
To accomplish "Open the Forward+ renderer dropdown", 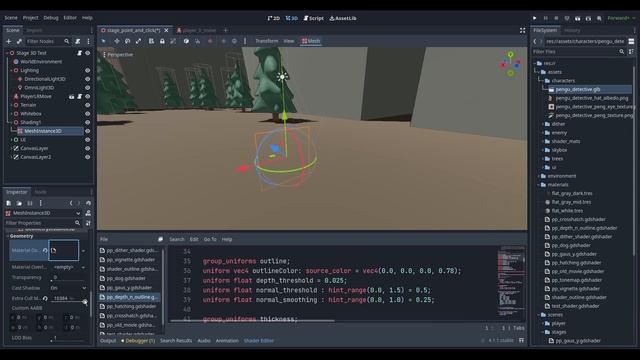I will tap(621, 18).
